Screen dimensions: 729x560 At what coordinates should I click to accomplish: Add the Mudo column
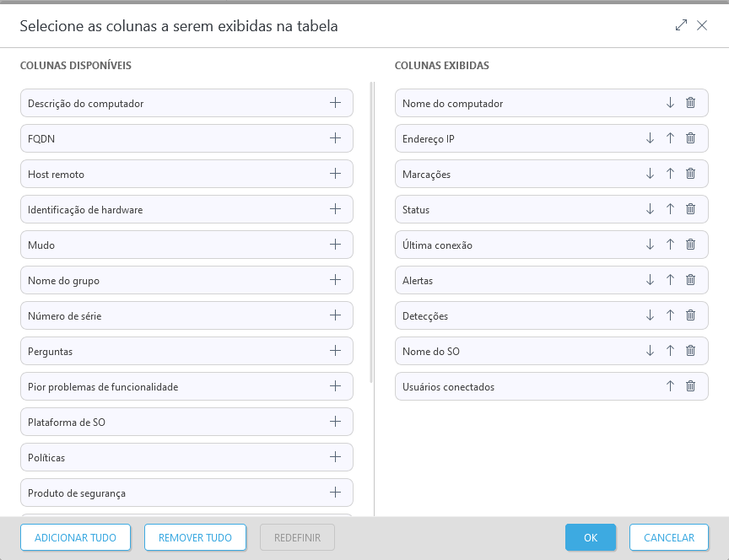(335, 245)
